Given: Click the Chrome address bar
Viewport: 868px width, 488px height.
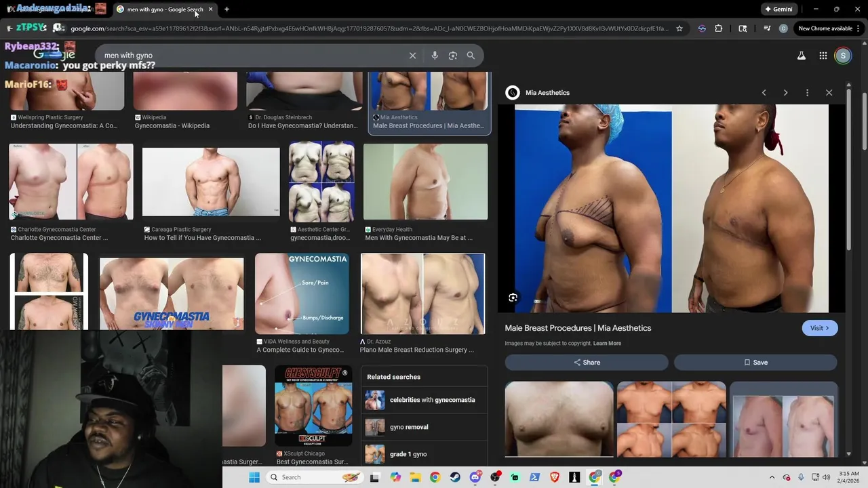Looking at the screenshot, I should coord(370,28).
